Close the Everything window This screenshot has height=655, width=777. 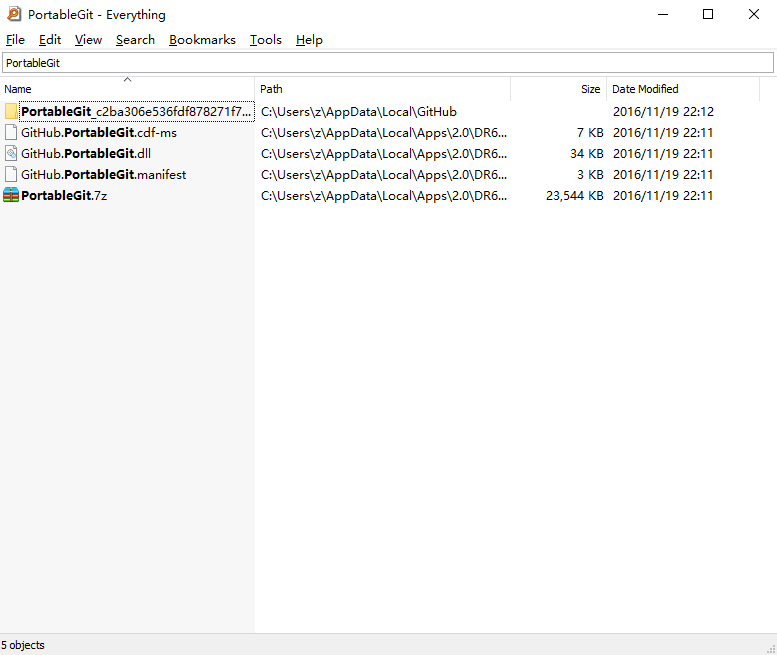point(754,14)
